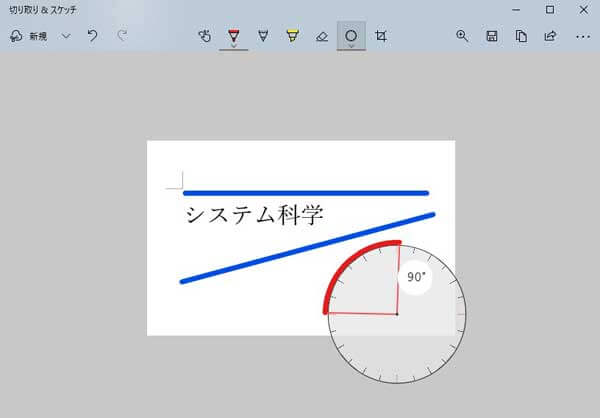
Task: Copy the snip to clipboard
Action: tap(521, 36)
